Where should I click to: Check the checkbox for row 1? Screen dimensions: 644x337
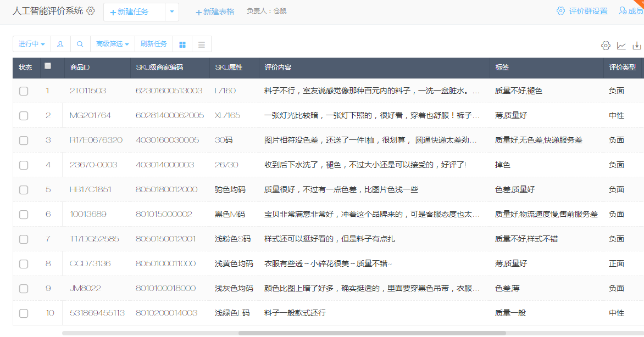tap(24, 91)
